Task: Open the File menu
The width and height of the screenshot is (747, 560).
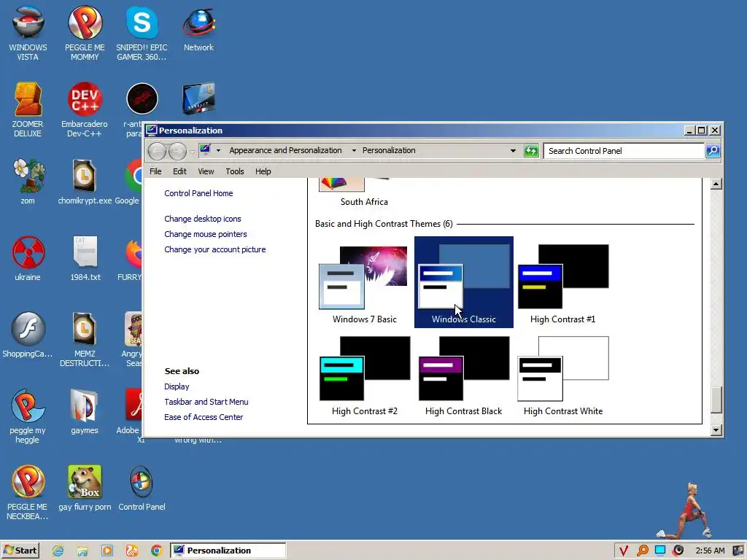Action: pos(155,171)
